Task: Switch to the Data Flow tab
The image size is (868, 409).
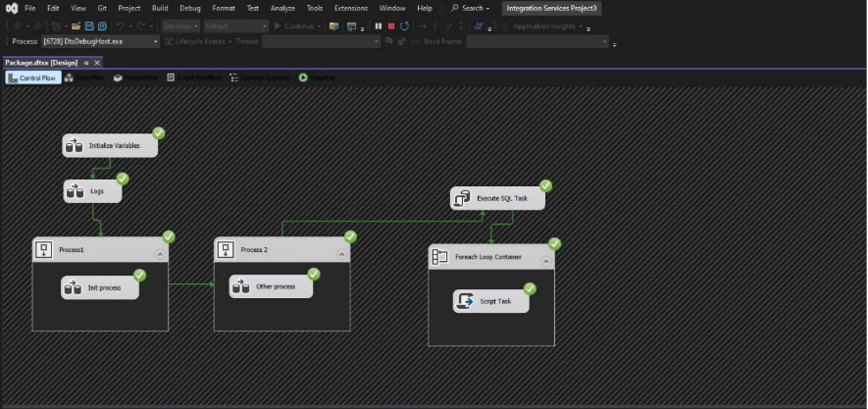Action: [84, 78]
